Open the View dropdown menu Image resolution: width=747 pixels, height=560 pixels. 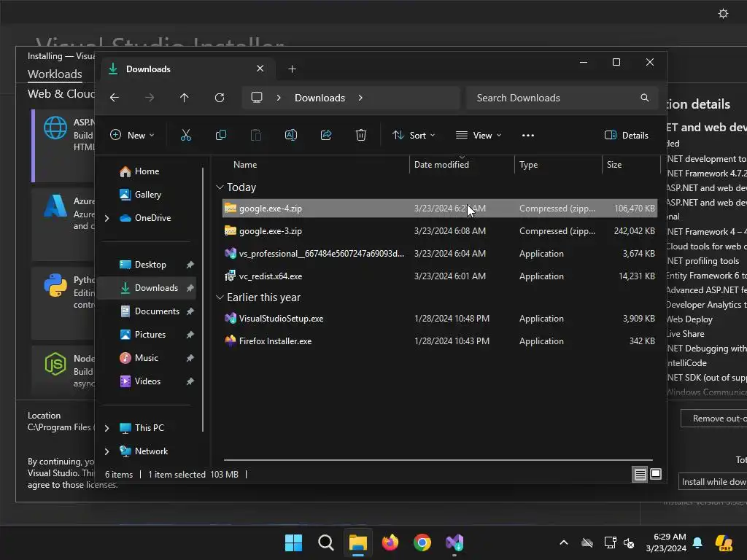click(479, 135)
